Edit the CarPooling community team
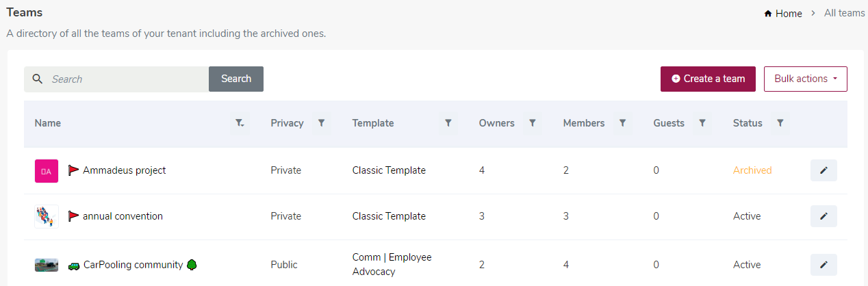868x286 pixels. coord(824,265)
